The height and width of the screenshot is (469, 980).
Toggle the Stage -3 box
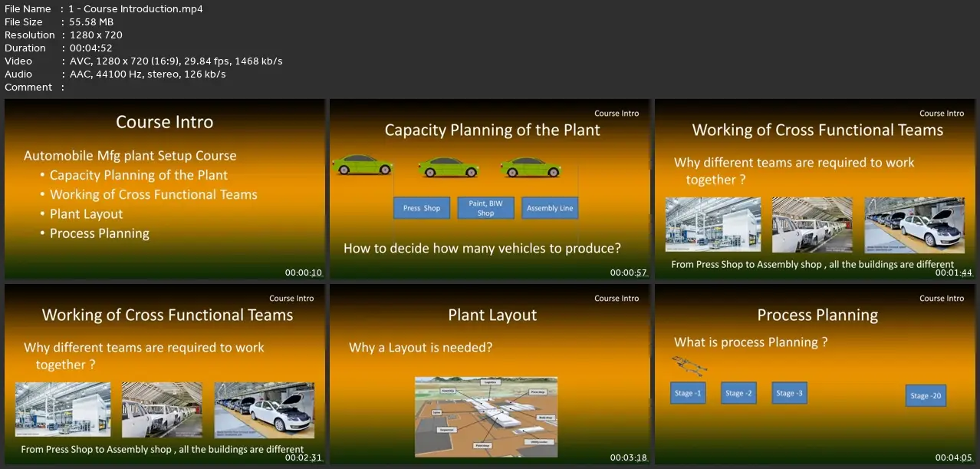coord(789,392)
